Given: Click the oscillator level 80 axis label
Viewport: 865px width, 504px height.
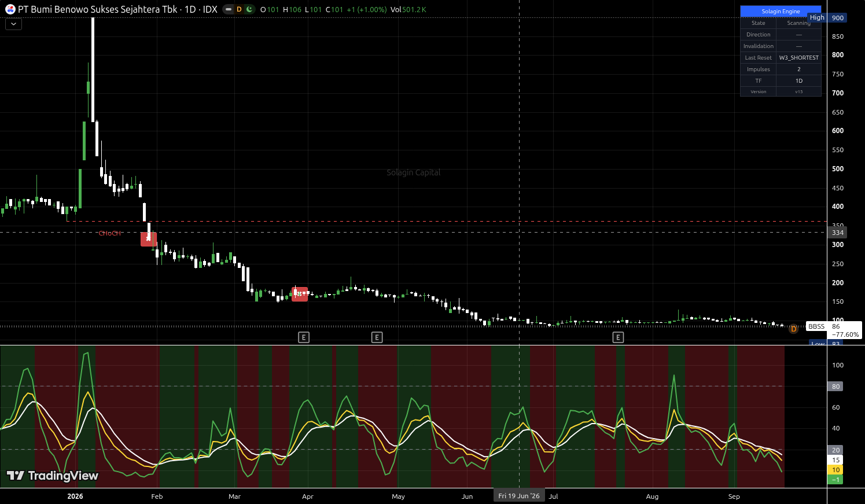Looking at the screenshot, I should pos(835,387).
